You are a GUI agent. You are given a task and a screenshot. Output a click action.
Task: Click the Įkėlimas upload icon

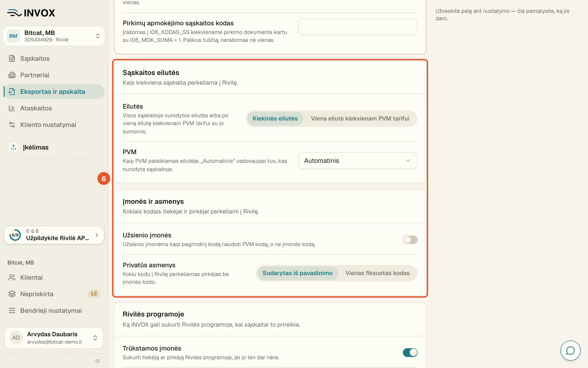click(13, 147)
